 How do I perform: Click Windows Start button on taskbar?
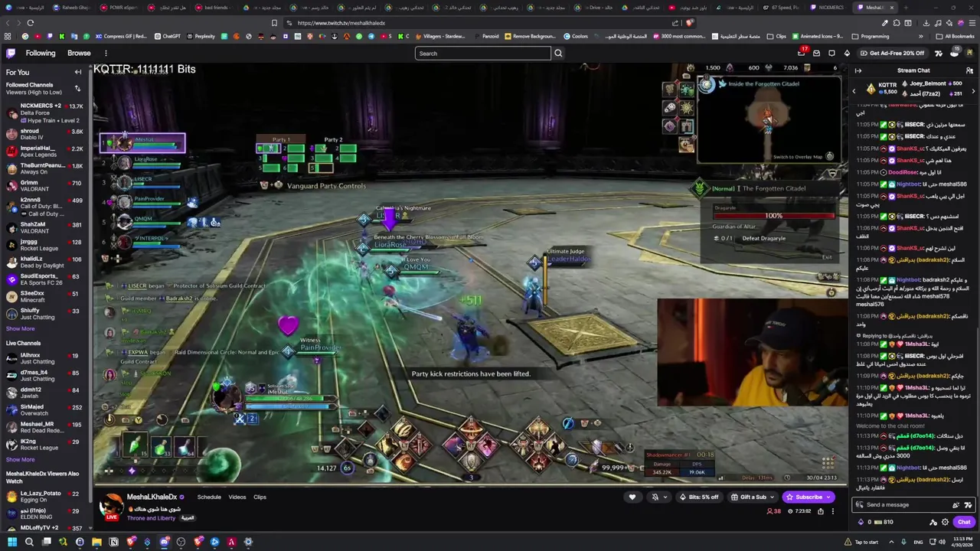click(12, 542)
